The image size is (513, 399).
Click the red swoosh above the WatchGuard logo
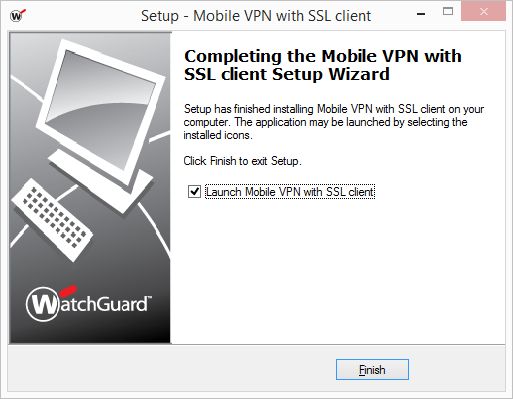tap(69, 291)
